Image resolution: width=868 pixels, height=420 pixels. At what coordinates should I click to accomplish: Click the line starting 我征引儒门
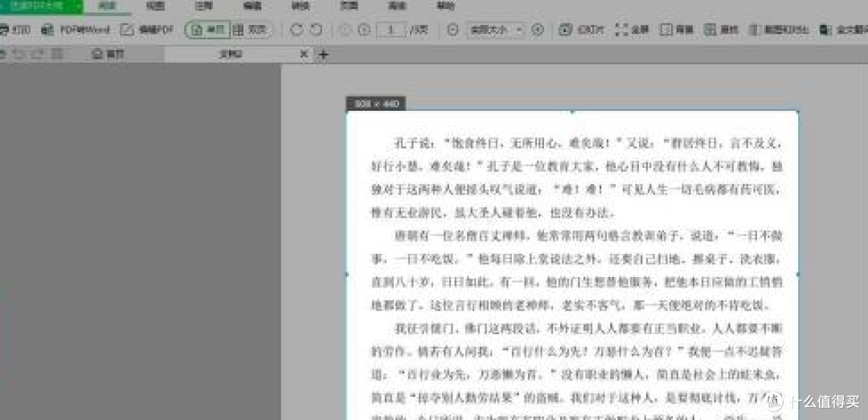[x=588, y=328]
